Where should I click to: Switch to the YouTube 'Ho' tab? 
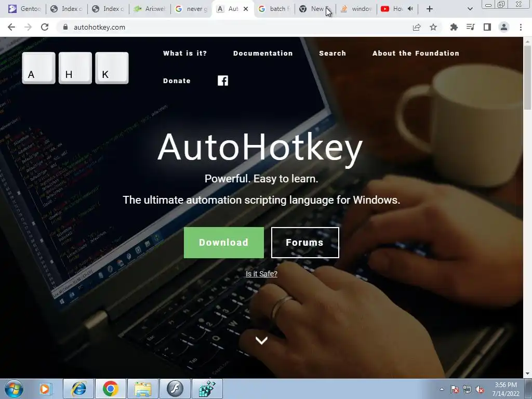(x=394, y=9)
